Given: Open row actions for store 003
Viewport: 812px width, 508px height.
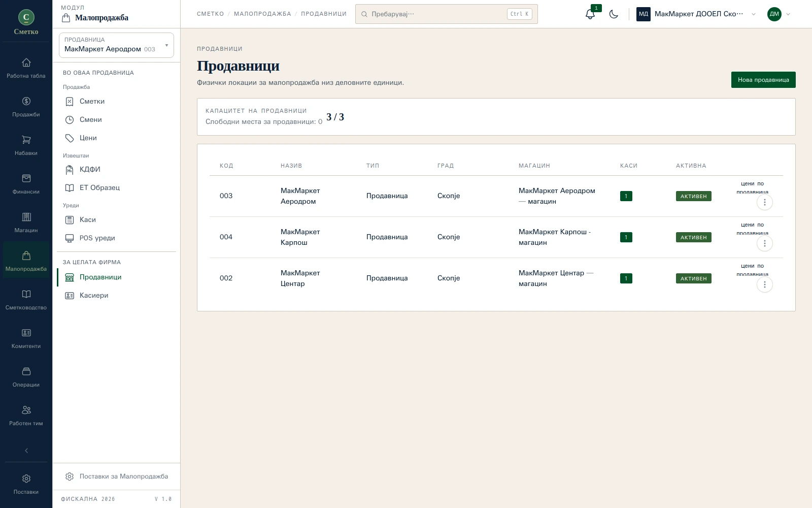Looking at the screenshot, I should tap(765, 202).
